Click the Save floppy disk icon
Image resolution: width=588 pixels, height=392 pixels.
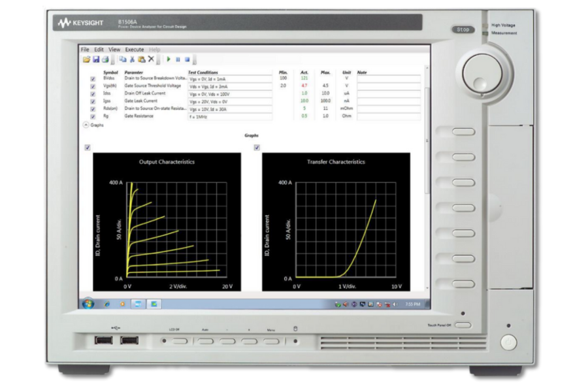coord(96,59)
